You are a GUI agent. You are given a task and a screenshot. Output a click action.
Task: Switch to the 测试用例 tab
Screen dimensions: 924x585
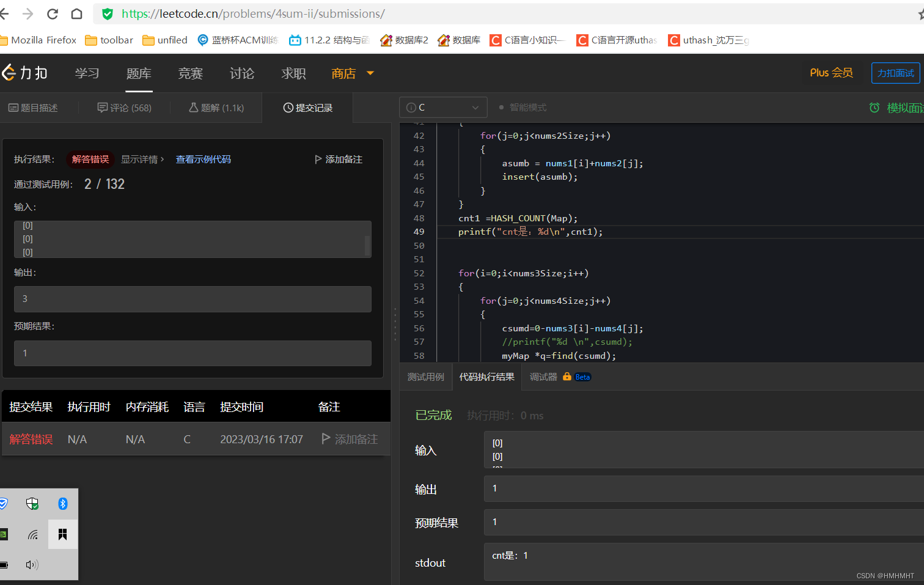[x=426, y=377]
